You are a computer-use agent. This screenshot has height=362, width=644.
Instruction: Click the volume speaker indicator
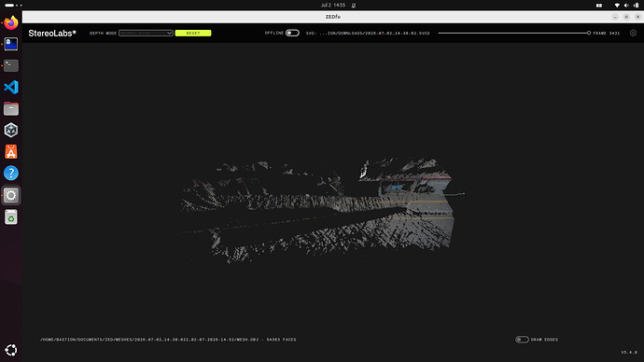click(x=626, y=6)
